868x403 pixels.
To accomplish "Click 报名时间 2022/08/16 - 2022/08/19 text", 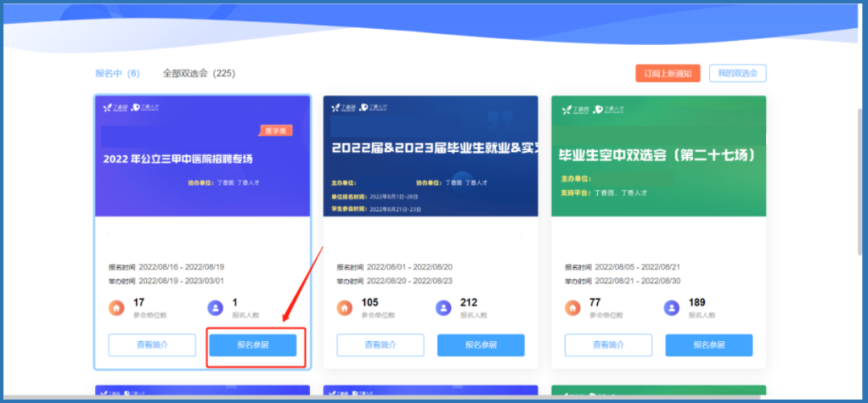I will (x=166, y=266).
